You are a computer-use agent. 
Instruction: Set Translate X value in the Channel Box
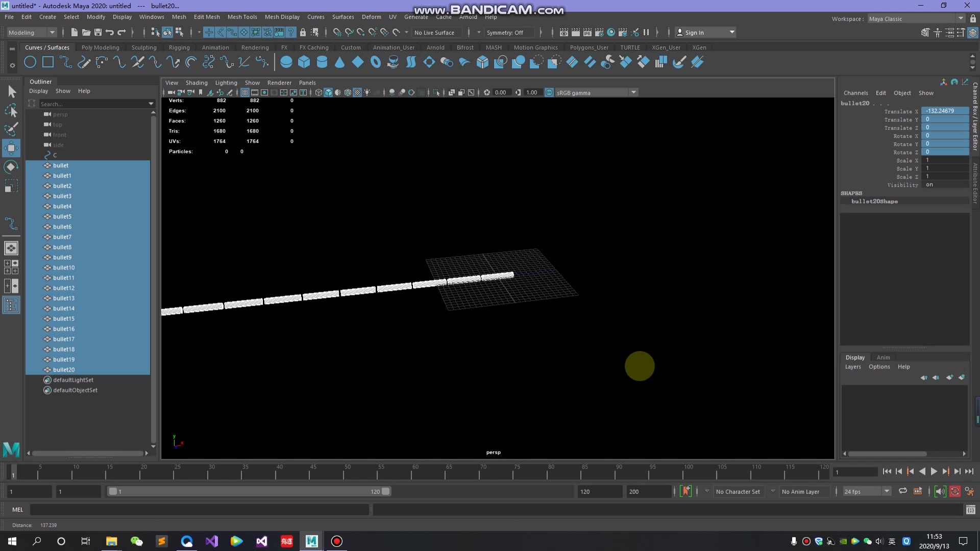point(944,111)
